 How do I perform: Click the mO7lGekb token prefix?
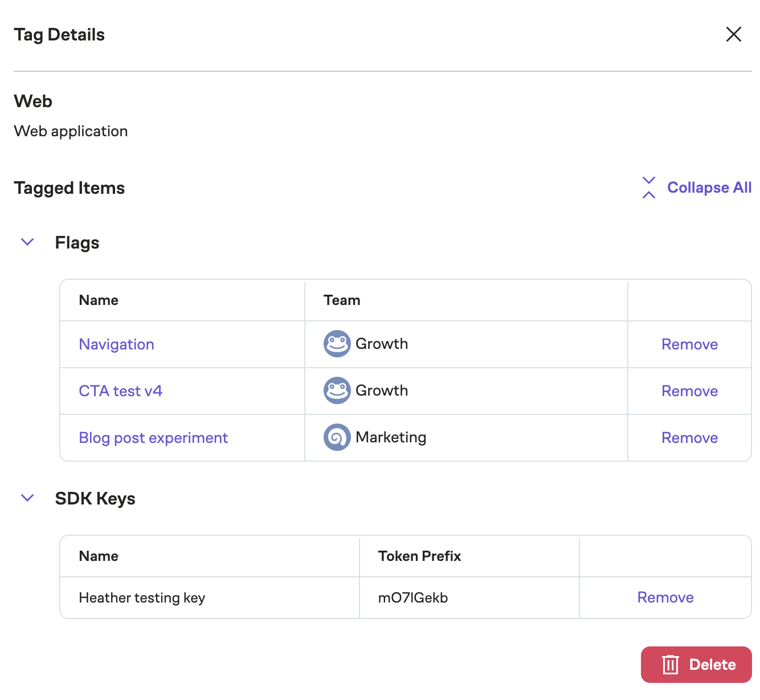[x=412, y=598]
